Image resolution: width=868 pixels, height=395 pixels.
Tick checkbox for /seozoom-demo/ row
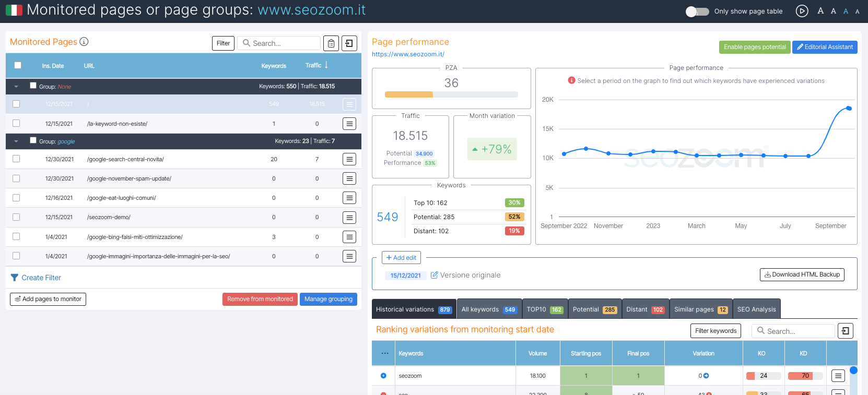tap(16, 217)
